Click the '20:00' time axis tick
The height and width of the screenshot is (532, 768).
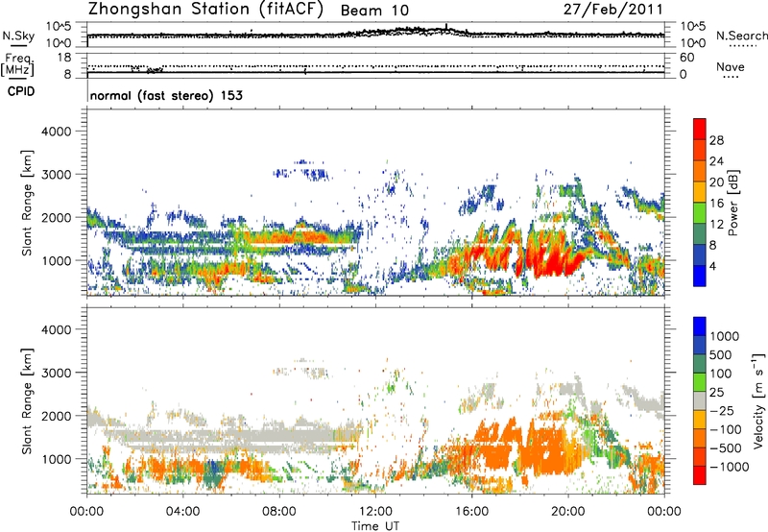[568, 512]
